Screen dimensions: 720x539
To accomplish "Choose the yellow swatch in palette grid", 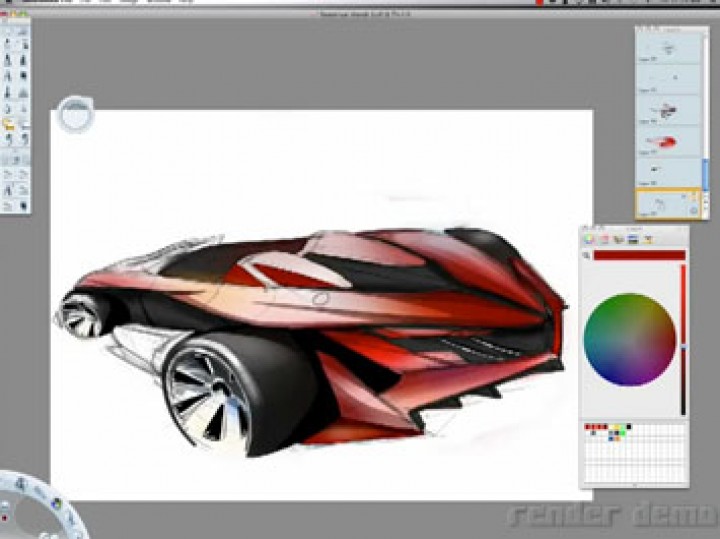I will click(x=617, y=427).
